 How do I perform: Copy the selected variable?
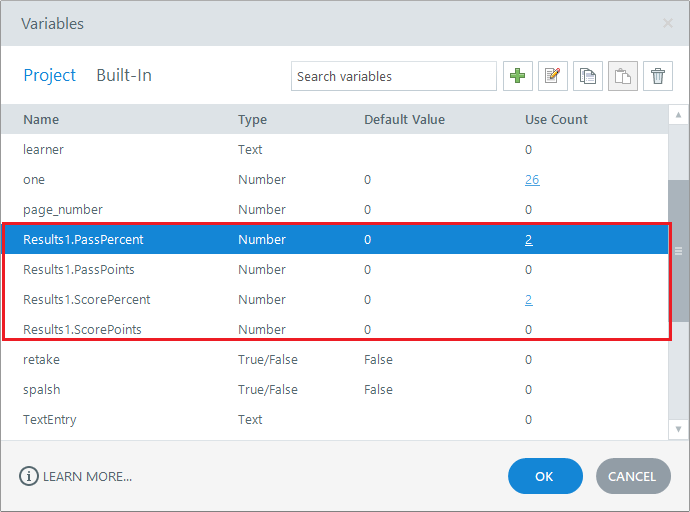[x=588, y=76]
